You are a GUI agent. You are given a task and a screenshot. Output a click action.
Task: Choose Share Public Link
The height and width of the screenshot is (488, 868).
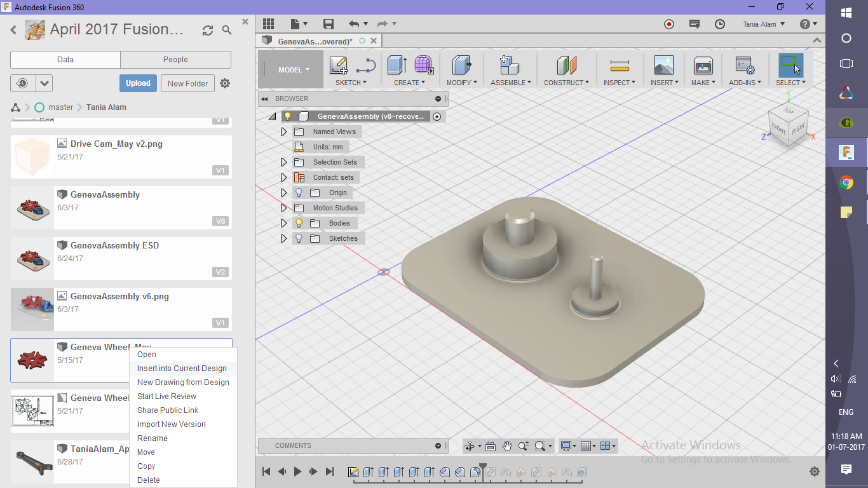[x=183, y=410]
